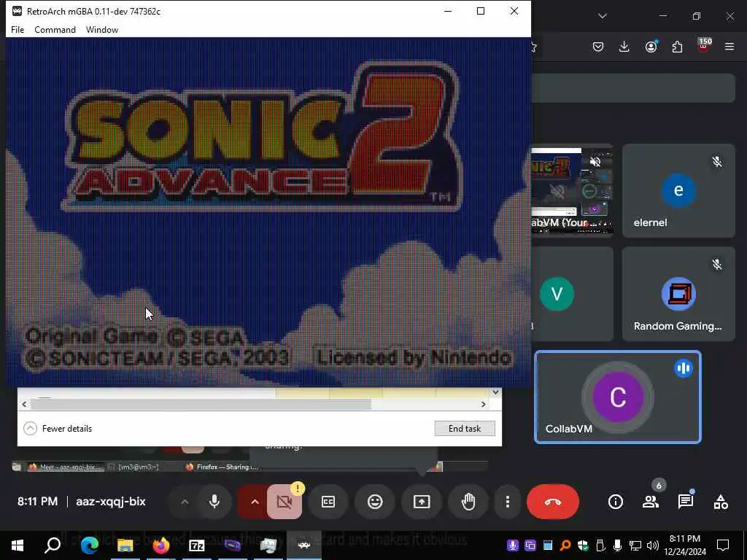
Task: Click the right arrow of Task Manager's horizontal scrollbar
Action: coord(483,404)
